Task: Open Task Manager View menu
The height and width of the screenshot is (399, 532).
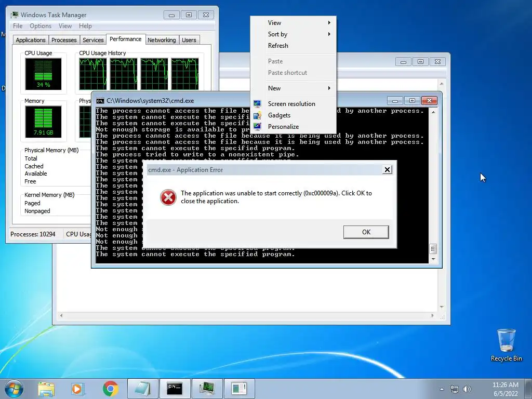Action: coord(65,26)
